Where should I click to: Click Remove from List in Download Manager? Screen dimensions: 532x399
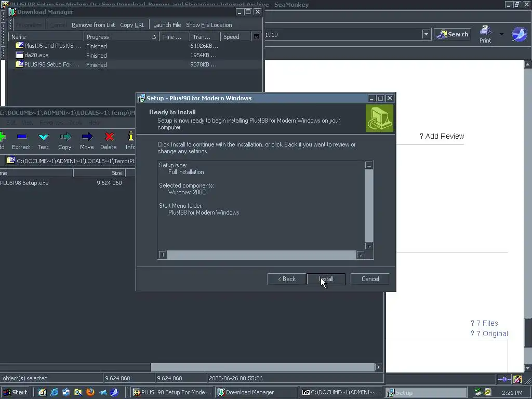(94, 25)
